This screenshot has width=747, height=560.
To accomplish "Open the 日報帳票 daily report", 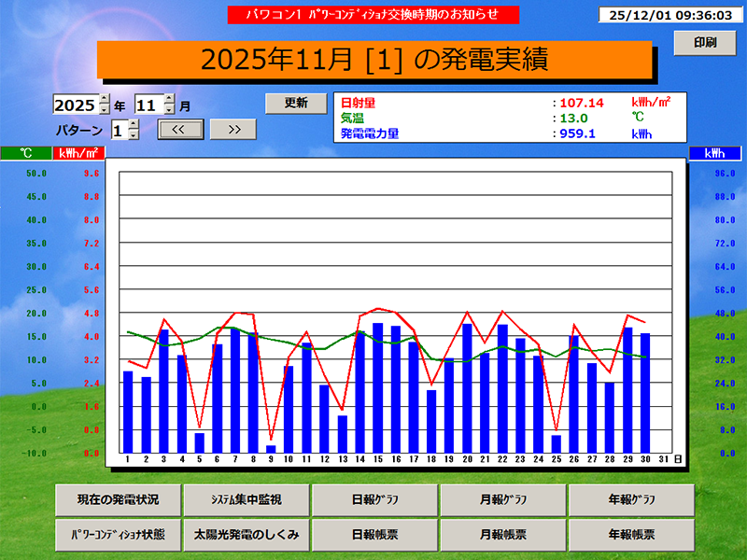I will pyautogui.click(x=375, y=535).
